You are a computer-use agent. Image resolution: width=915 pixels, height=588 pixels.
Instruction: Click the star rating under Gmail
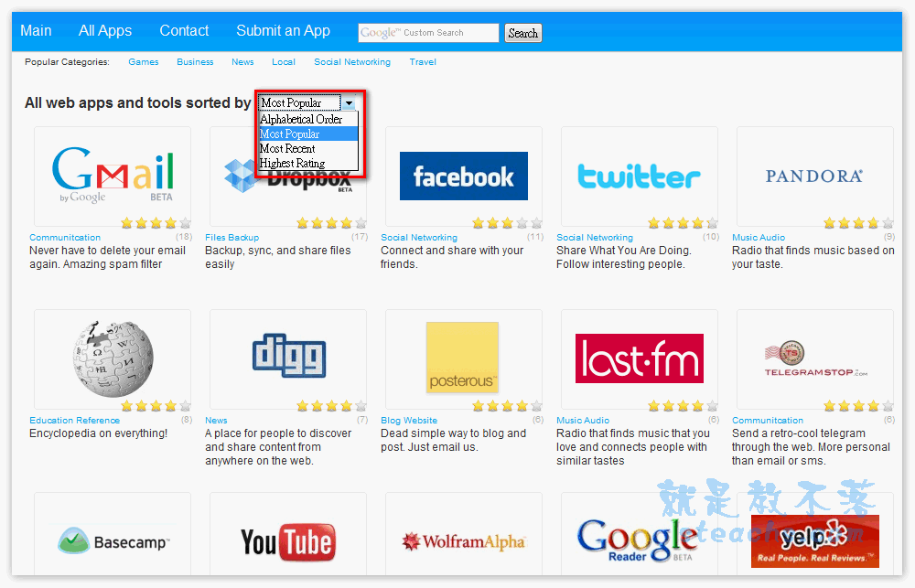(x=156, y=223)
